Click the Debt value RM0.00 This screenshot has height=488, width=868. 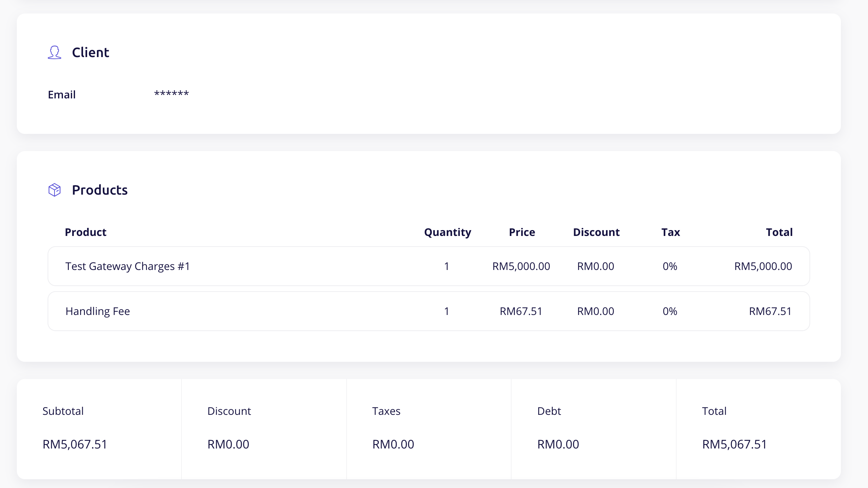(558, 444)
